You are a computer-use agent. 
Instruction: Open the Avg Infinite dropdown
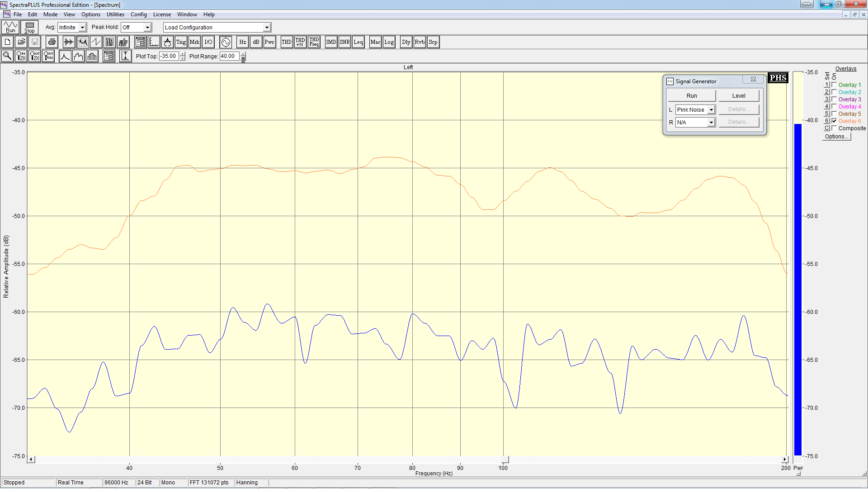pos(82,28)
